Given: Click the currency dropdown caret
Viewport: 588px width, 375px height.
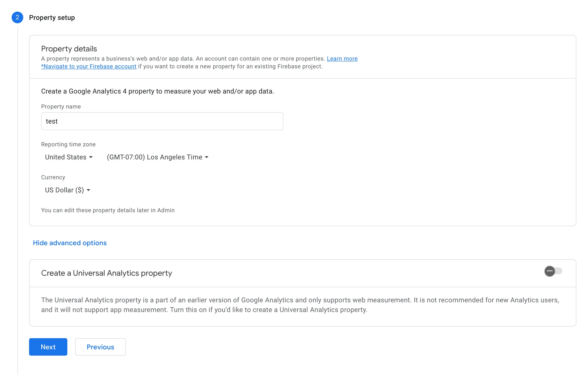Looking at the screenshot, I should (88, 190).
